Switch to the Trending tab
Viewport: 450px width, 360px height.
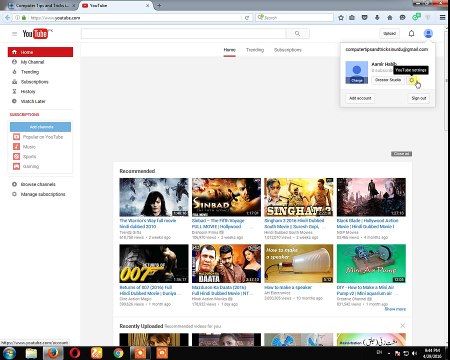point(255,50)
